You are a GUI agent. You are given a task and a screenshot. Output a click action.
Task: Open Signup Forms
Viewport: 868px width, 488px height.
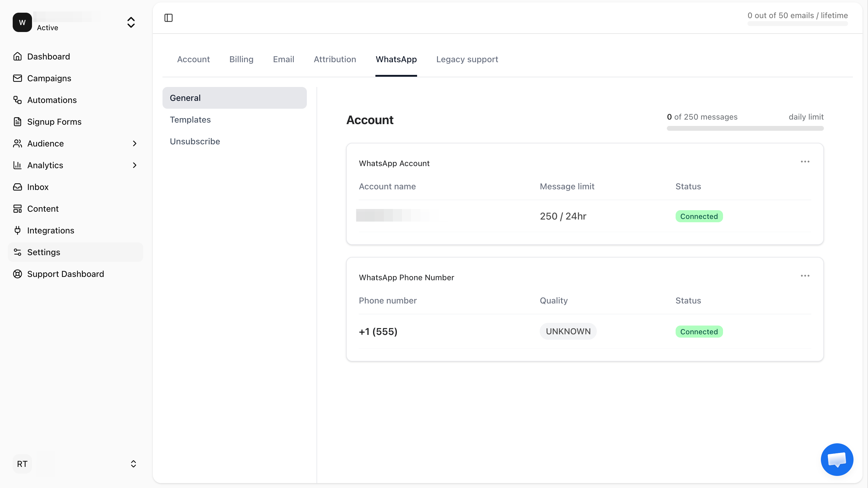54,122
